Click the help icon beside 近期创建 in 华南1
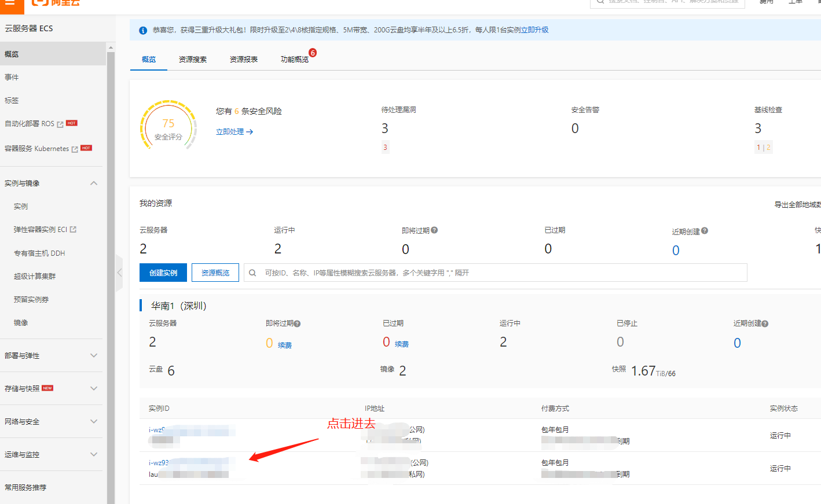Screen dimensions: 821x504 765,324
